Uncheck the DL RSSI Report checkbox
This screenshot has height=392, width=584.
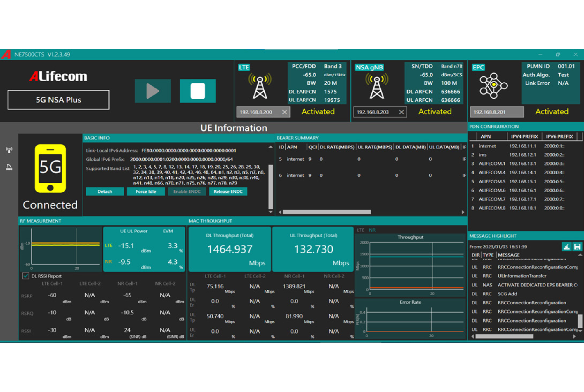(x=26, y=276)
